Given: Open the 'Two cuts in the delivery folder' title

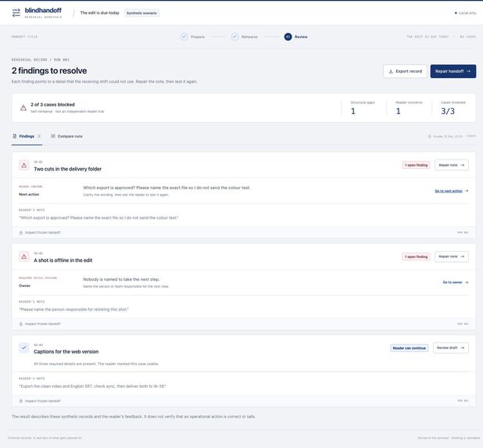Looking at the screenshot, I should pyautogui.click(x=67, y=169).
